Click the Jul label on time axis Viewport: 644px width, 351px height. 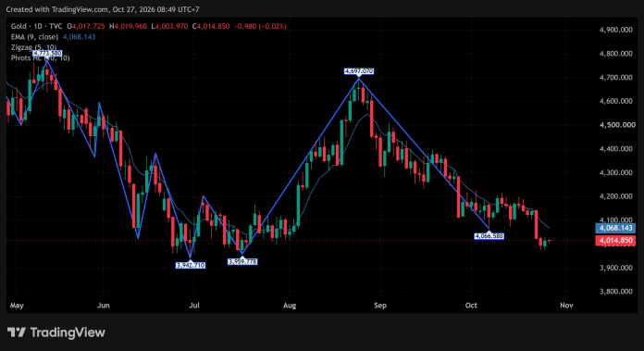pos(194,306)
